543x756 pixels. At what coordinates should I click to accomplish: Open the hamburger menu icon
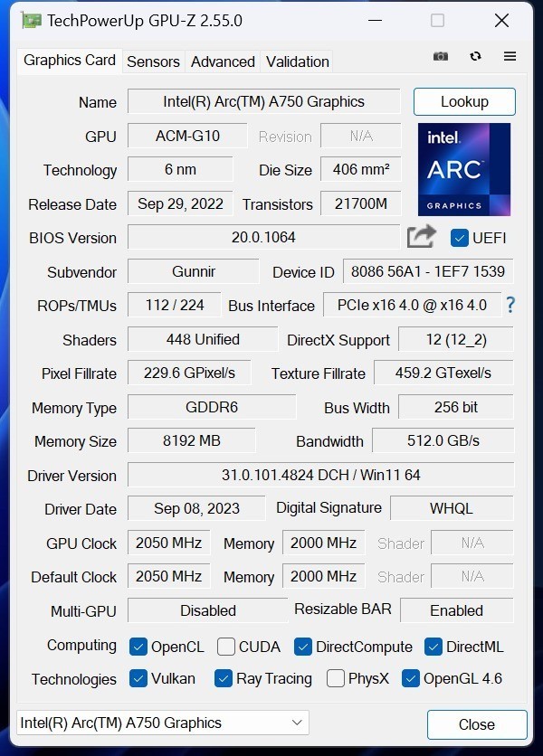click(510, 56)
